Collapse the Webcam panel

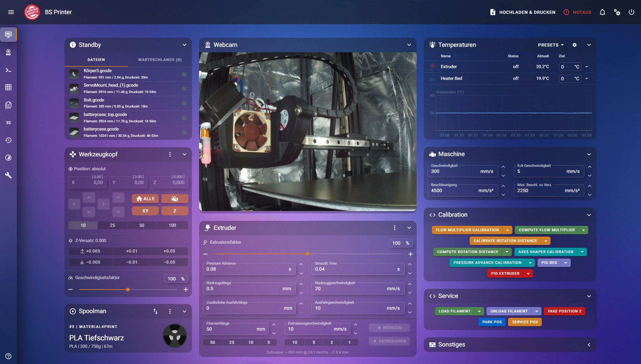click(409, 44)
